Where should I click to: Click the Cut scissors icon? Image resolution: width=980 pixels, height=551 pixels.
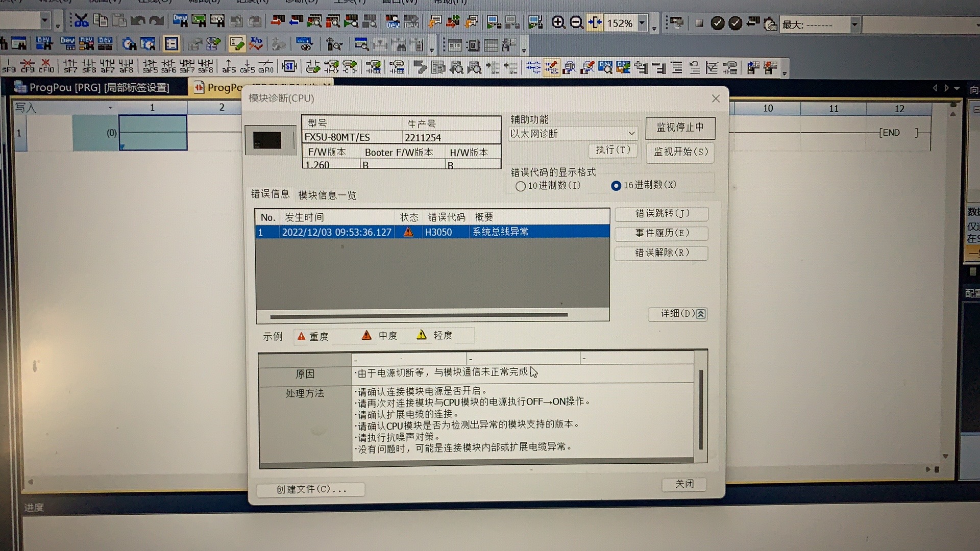tap(81, 21)
